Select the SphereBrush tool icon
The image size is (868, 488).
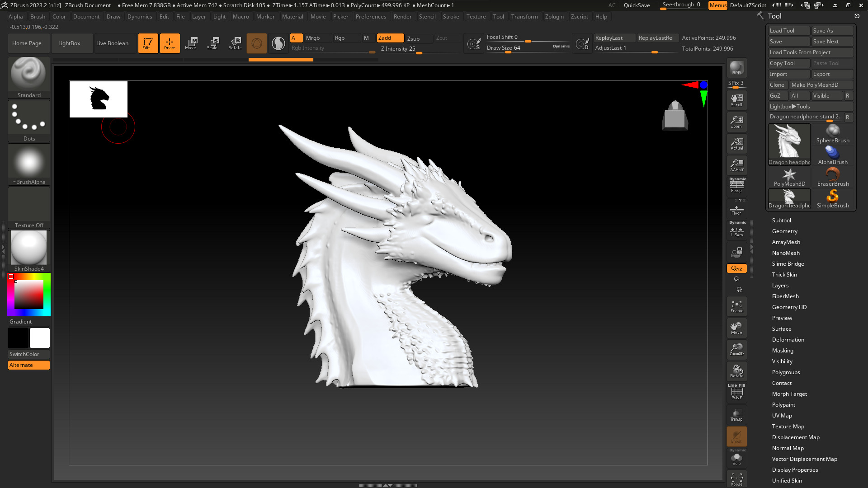[833, 134]
